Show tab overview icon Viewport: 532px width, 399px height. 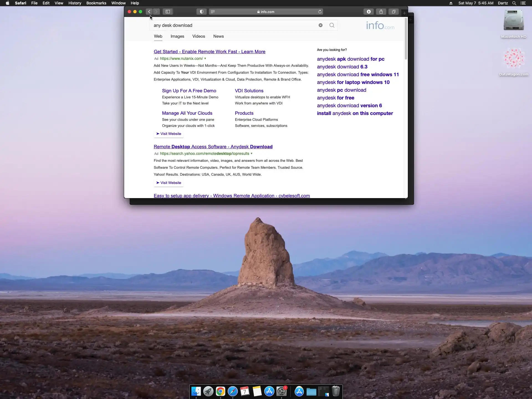click(x=393, y=12)
